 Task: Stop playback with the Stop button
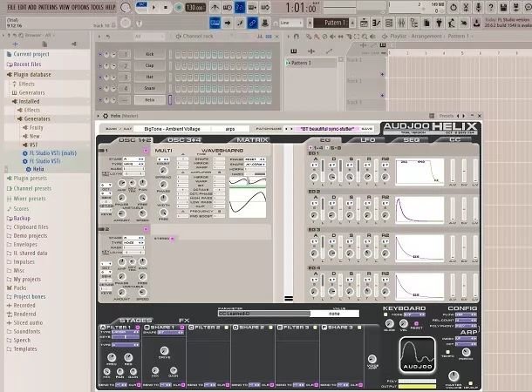click(x=166, y=8)
